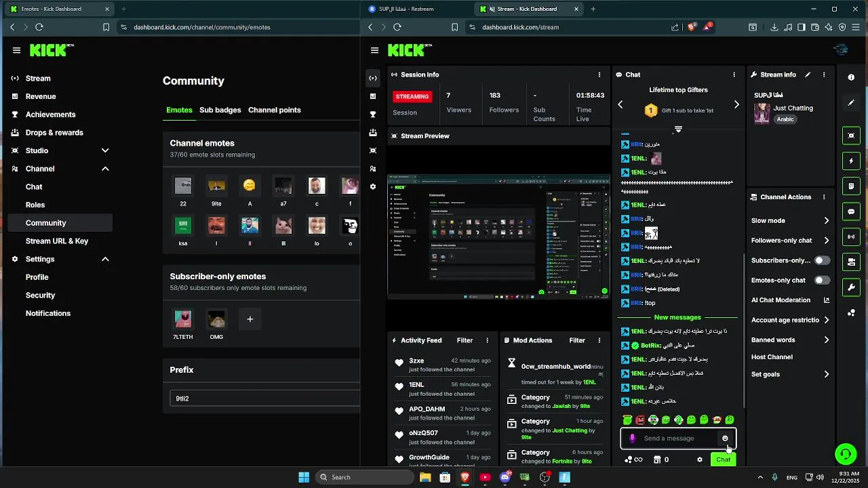Click Host Channel in Channel Actions
The width and height of the screenshot is (868, 488).
pos(772,357)
